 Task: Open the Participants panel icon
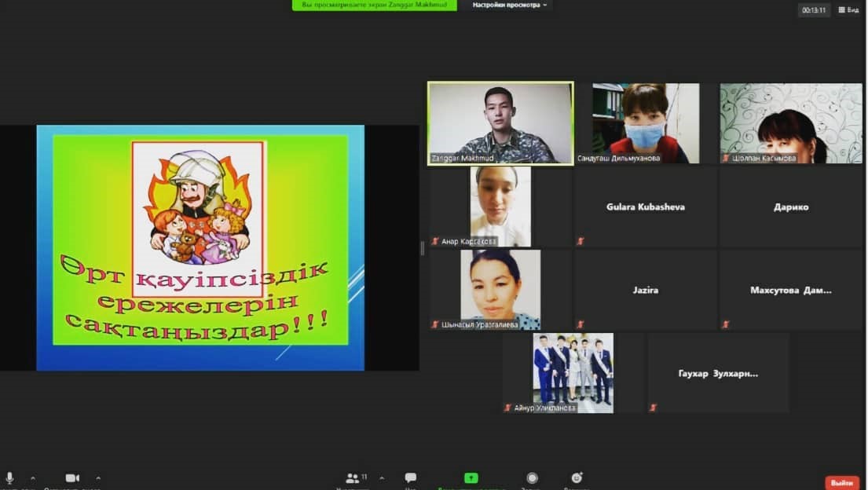353,477
